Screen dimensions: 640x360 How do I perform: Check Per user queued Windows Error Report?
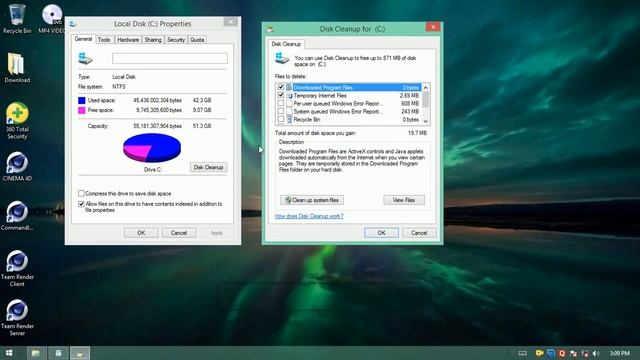tap(280, 103)
